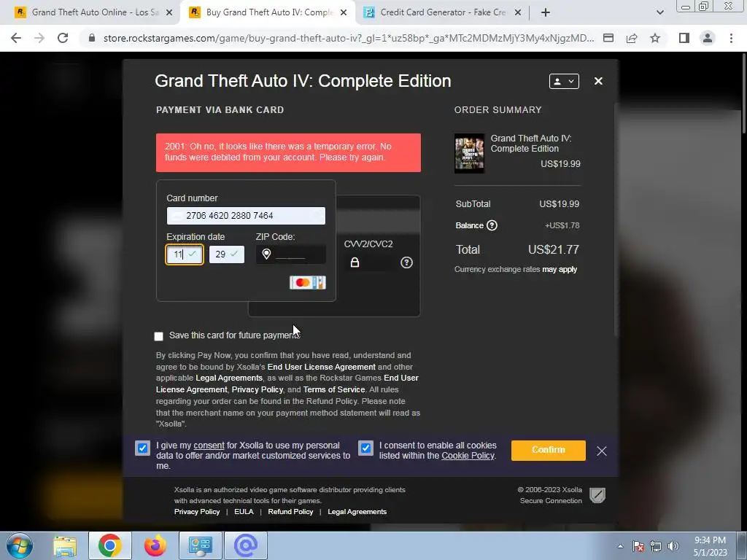Click the card number field
Viewport: 747px width, 560px height.
pyautogui.click(x=246, y=216)
